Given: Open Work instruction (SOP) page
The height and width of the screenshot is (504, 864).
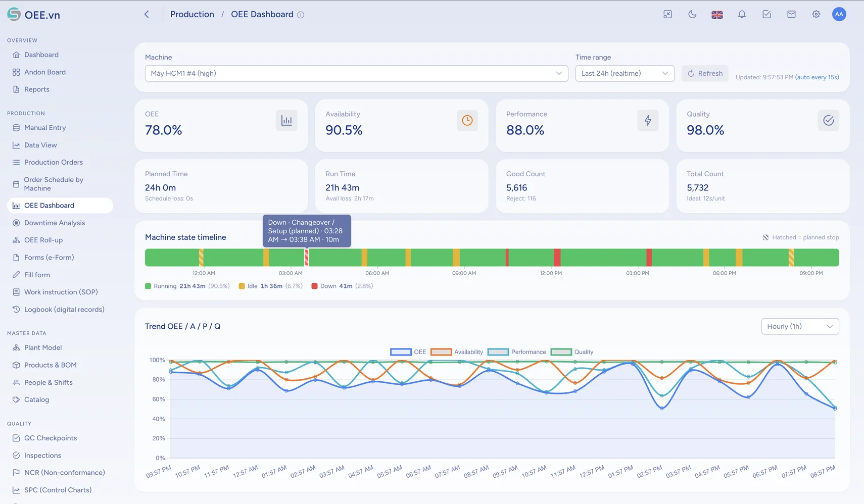Looking at the screenshot, I should (x=60, y=292).
